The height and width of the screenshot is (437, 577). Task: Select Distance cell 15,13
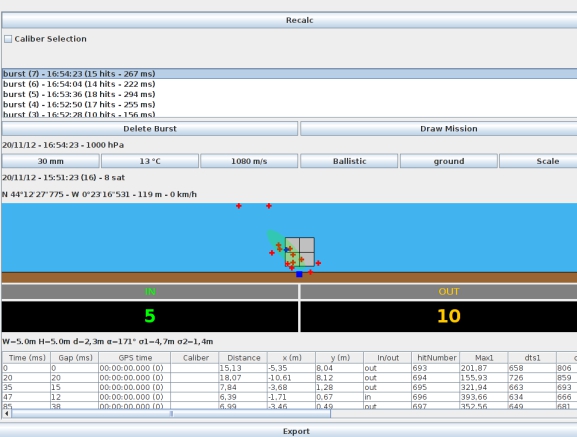tap(243, 368)
